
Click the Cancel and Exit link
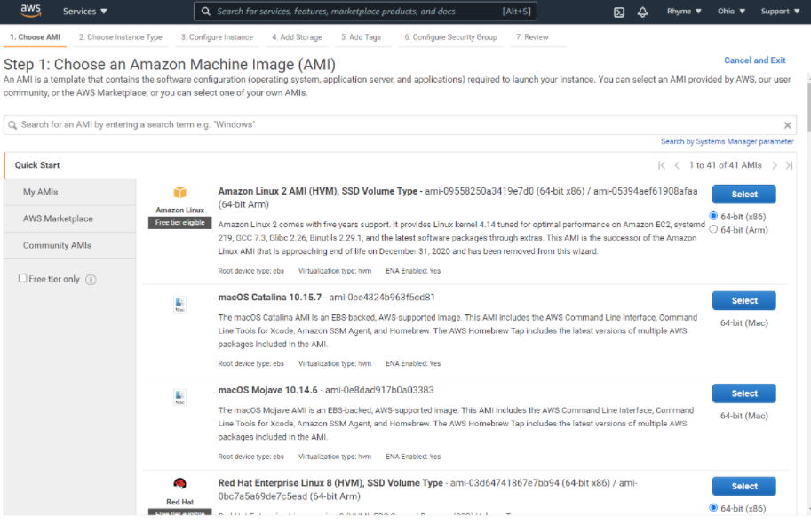[755, 60]
